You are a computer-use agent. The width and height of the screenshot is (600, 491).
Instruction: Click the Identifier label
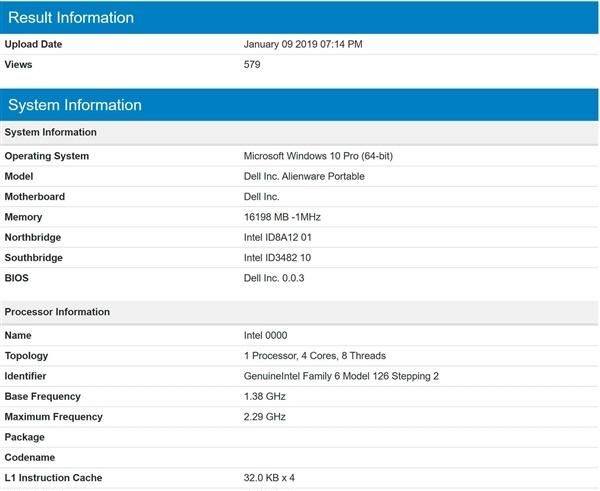click(25, 376)
